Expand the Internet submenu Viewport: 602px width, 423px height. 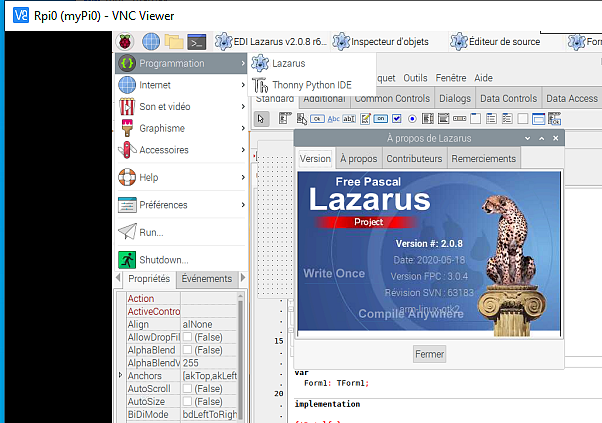tap(181, 85)
